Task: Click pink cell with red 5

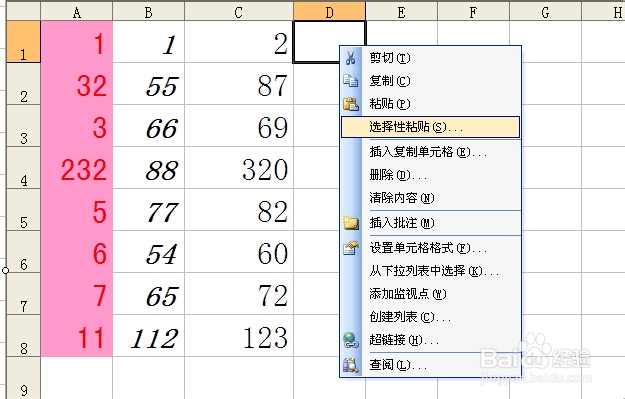Action: point(77,210)
